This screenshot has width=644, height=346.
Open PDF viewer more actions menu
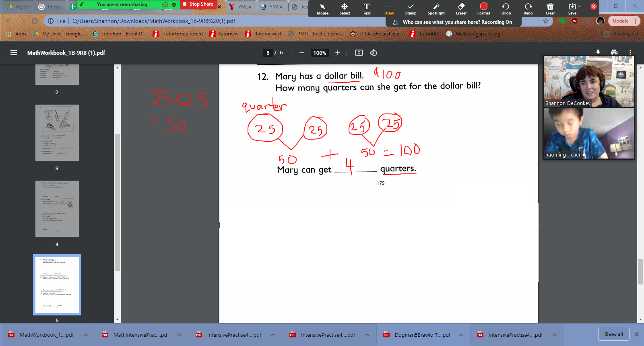pyautogui.click(x=630, y=53)
